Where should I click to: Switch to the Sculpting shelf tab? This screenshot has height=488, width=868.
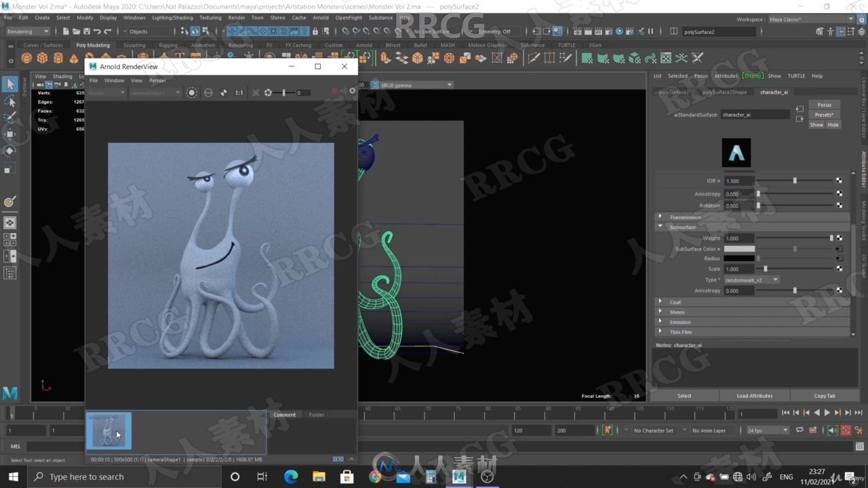(x=134, y=45)
